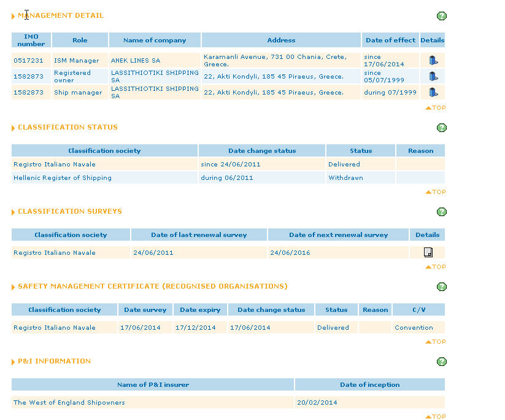The height and width of the screenshot is (420, 505).
Task: Select the Ship manager role cell
Action: (x=80, y=93)
